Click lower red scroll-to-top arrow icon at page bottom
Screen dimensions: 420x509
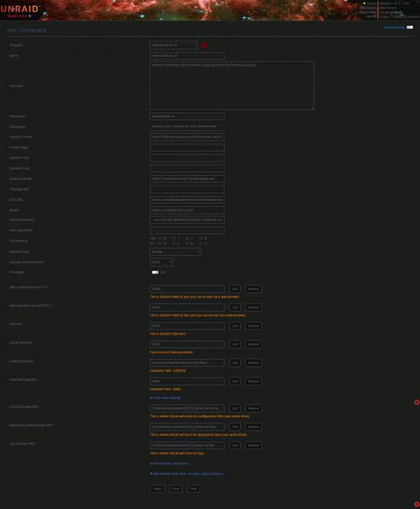(417, 504)
